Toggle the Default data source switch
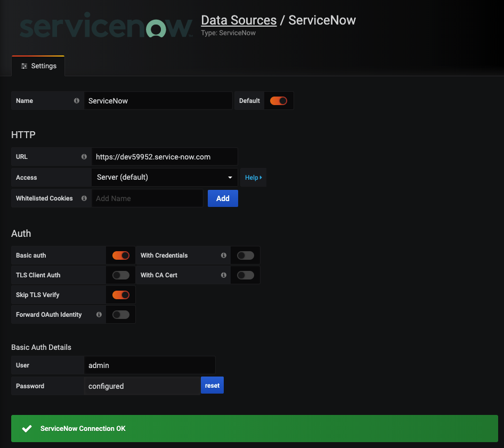The image size is (504, 448). pos(278,101)
